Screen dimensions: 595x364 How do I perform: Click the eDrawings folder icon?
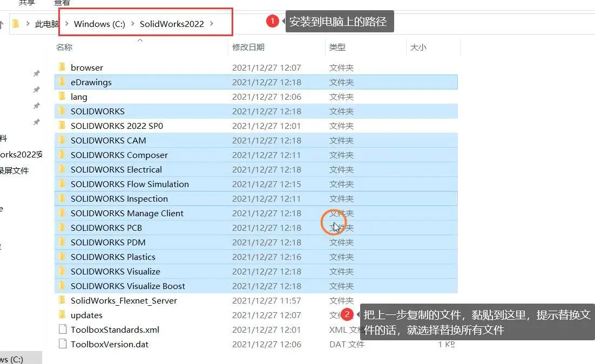pyautogui.click(x=62, y=82)
